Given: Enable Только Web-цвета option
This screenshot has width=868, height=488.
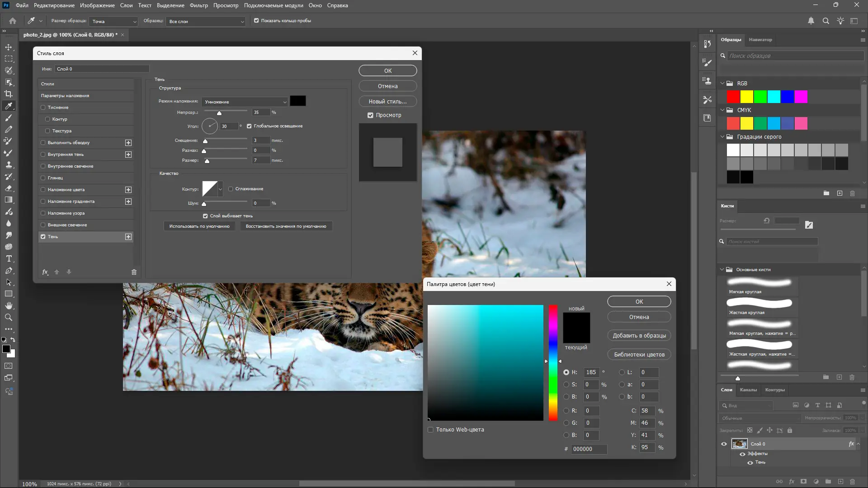Looking at the screenshot, I should pos(430,430).
